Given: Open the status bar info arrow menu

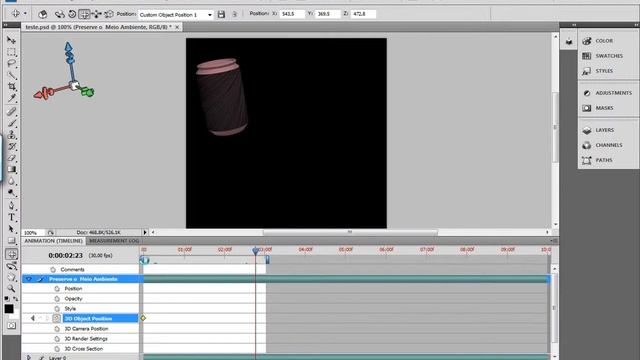Looking at the screenshot, I should click(145, 232).
